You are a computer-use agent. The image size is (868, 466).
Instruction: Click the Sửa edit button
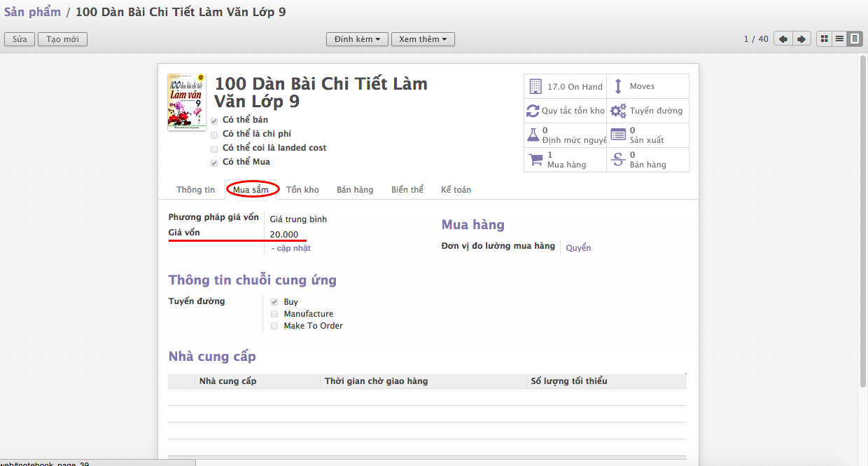20,39
